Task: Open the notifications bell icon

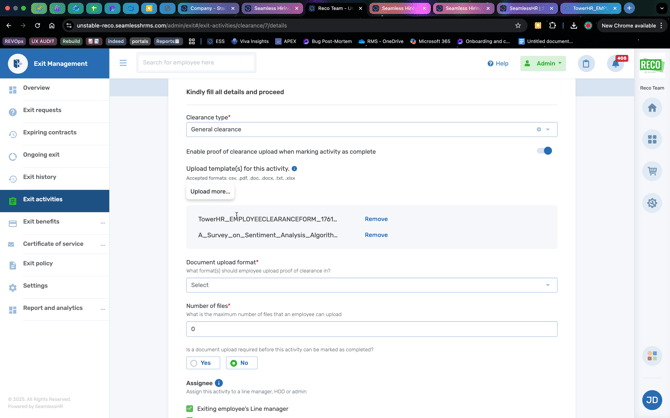Action: (x=616, y=63)
